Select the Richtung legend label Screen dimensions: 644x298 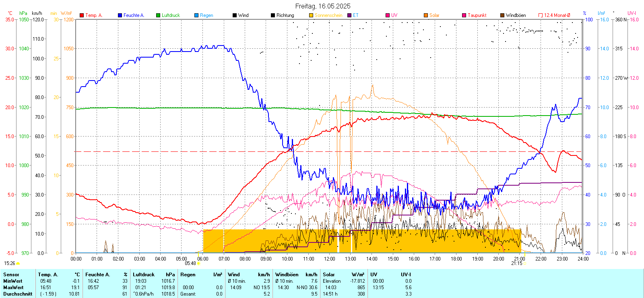285,15
